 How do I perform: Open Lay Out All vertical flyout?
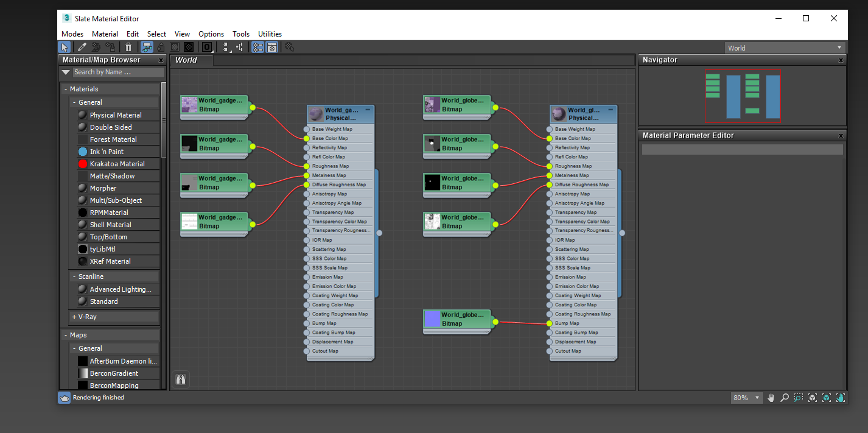[x=226, y=47]
